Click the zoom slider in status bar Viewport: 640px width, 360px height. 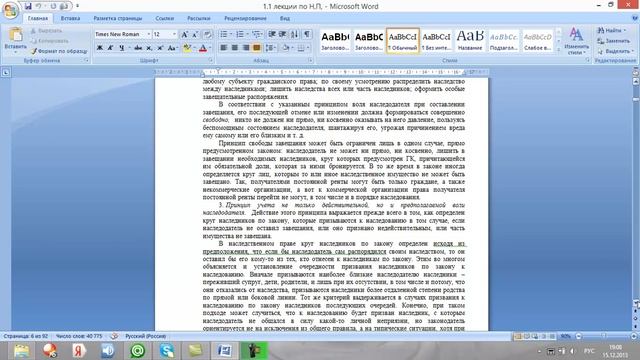[605, 336]
